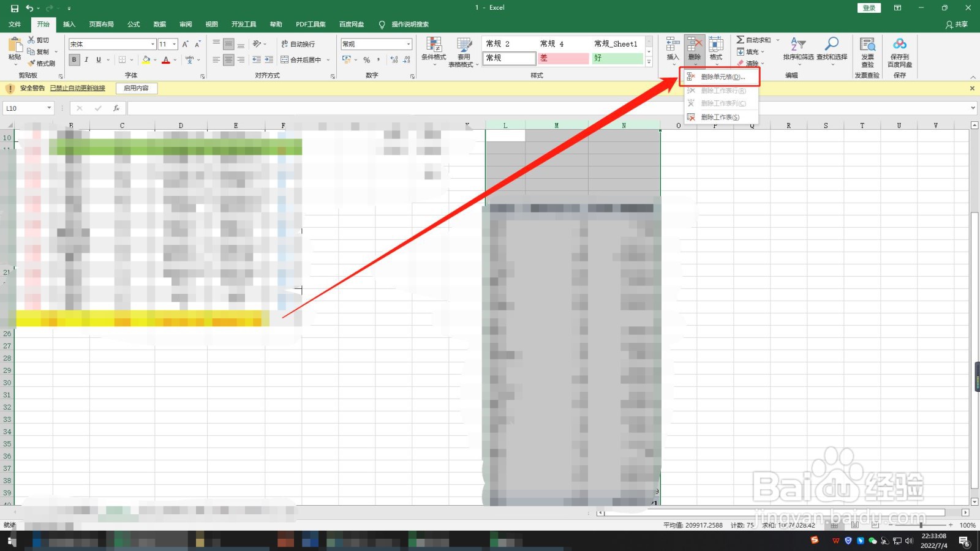
Task: Open the number format dropdown (常规)
Action: tap(409, 44)
